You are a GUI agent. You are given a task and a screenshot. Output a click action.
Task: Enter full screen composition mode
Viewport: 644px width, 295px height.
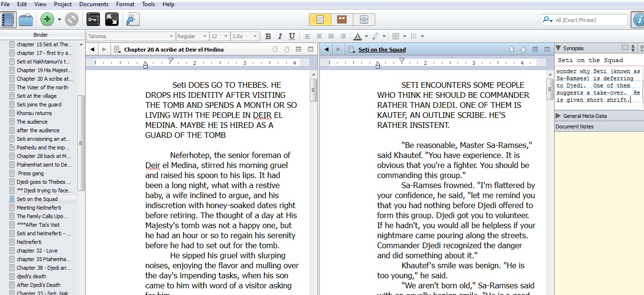point(111,20)
